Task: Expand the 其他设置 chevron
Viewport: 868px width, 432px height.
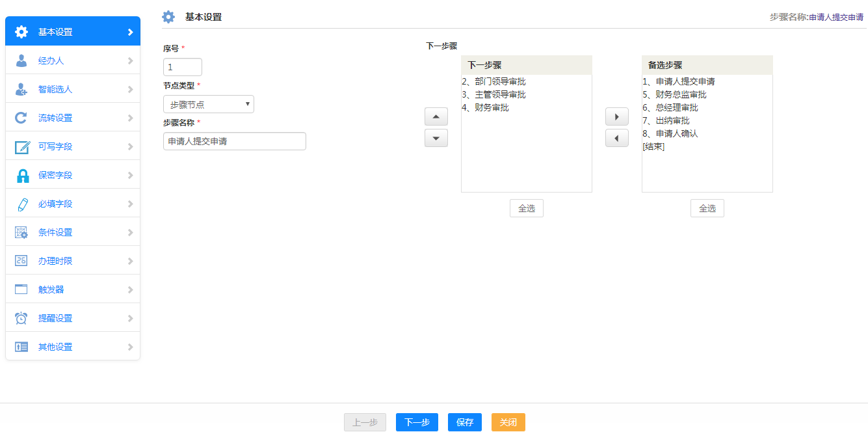Action: (x=130, y=347)
